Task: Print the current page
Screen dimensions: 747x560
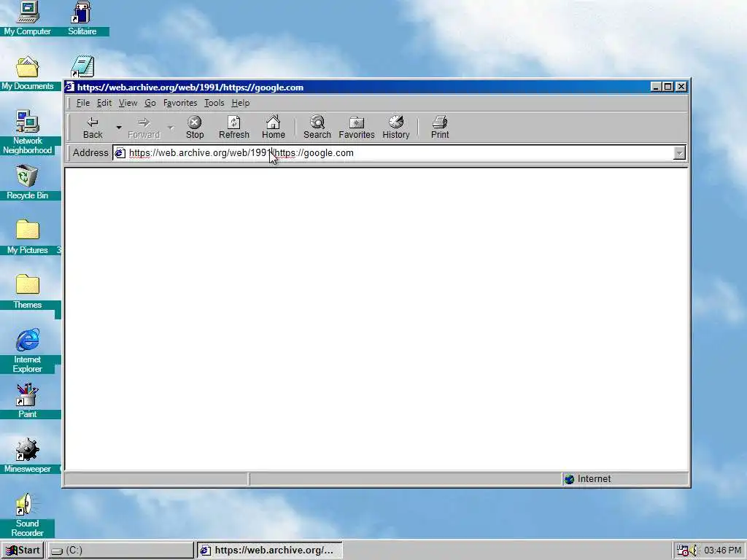Action: (x=440, y=128)
